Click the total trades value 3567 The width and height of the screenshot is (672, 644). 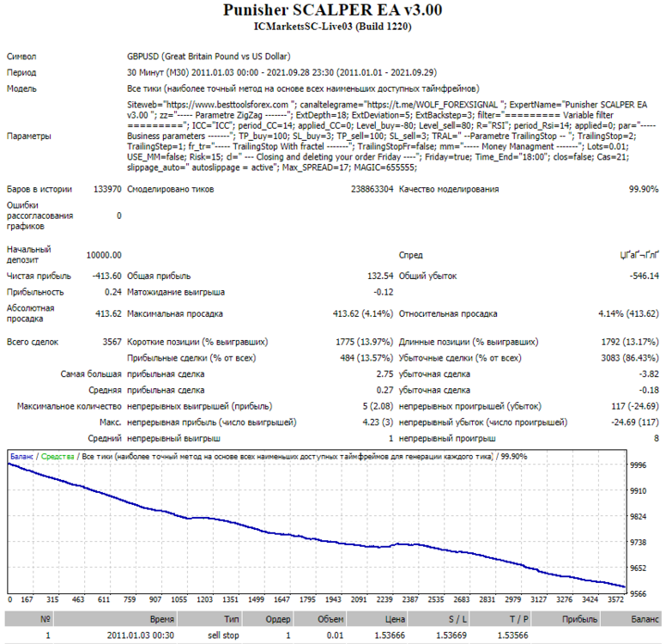coord(112,342)
